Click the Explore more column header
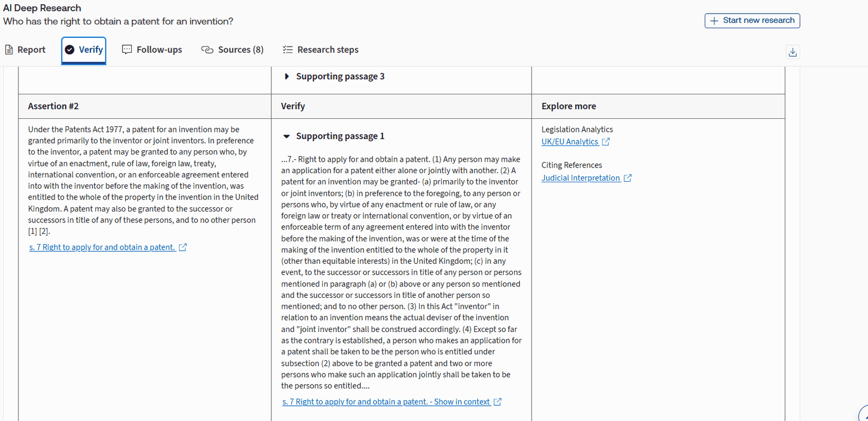The height and width of the screenshot is (421, 868). click(569, 106)
